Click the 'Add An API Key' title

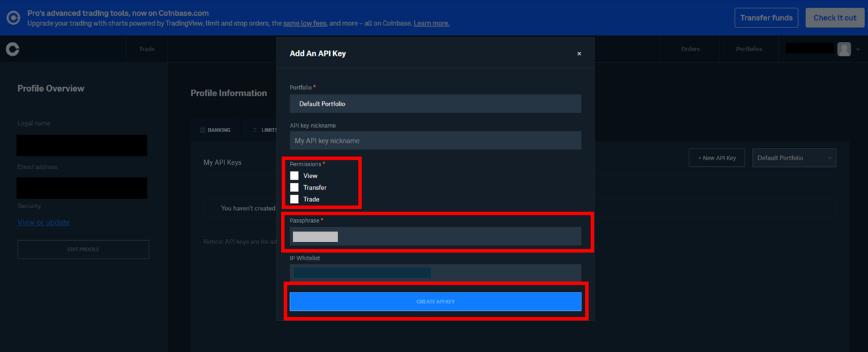point(317,54)
